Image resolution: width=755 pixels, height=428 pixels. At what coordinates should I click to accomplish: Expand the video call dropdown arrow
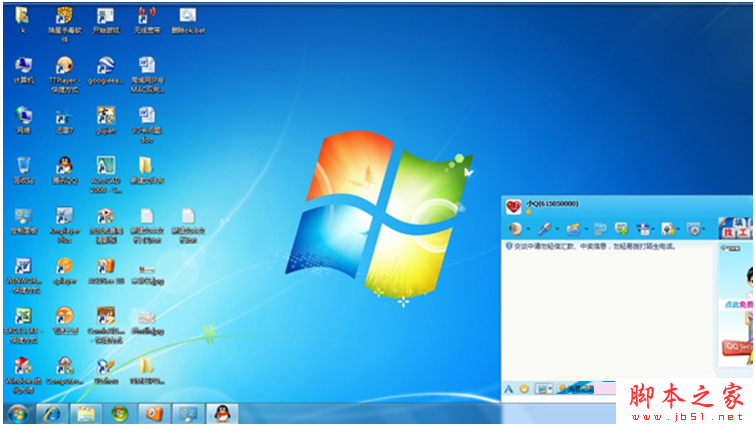pos(528,229)
